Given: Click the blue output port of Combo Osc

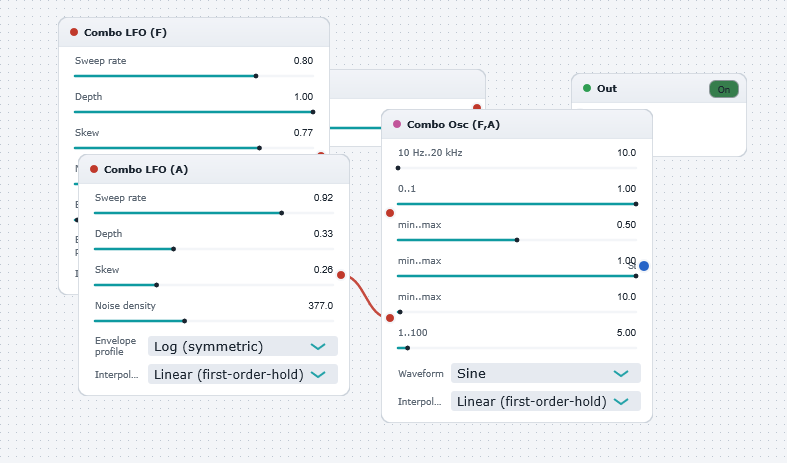Looking at the screenshot, I should (x=644, y=266).
